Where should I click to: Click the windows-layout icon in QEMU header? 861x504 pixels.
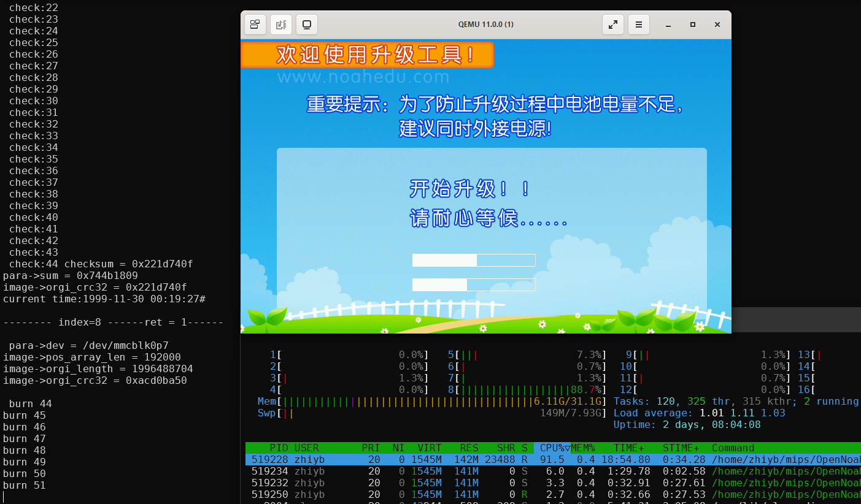click(255, 25)
